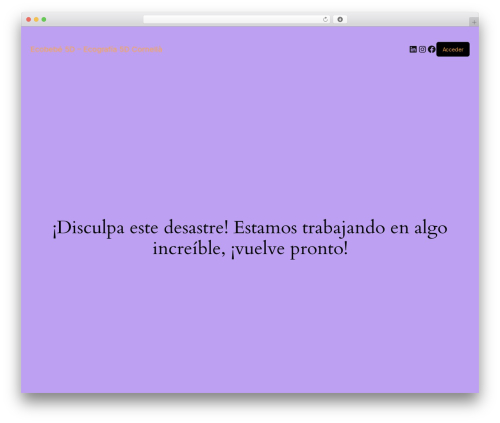Screen dimensions: 500x423
Task: Open the Ecobebé 5D site title link
Action: [x=96, y=49]
